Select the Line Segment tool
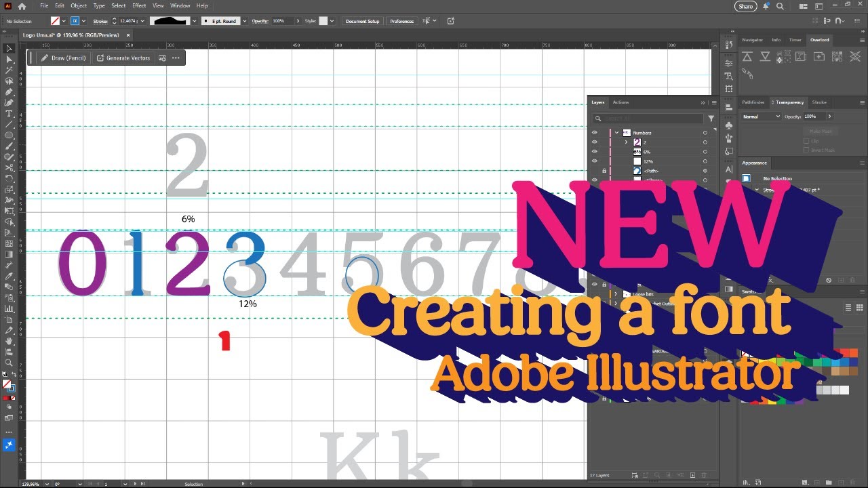The width and height of the screenshot is (868, 488). click(x=9, y=125)
